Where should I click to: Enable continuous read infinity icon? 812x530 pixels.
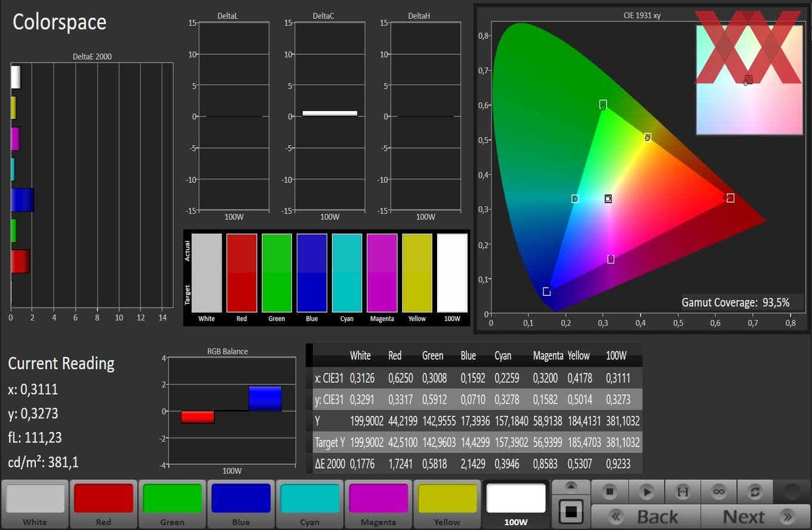click(x=718, y=491)
